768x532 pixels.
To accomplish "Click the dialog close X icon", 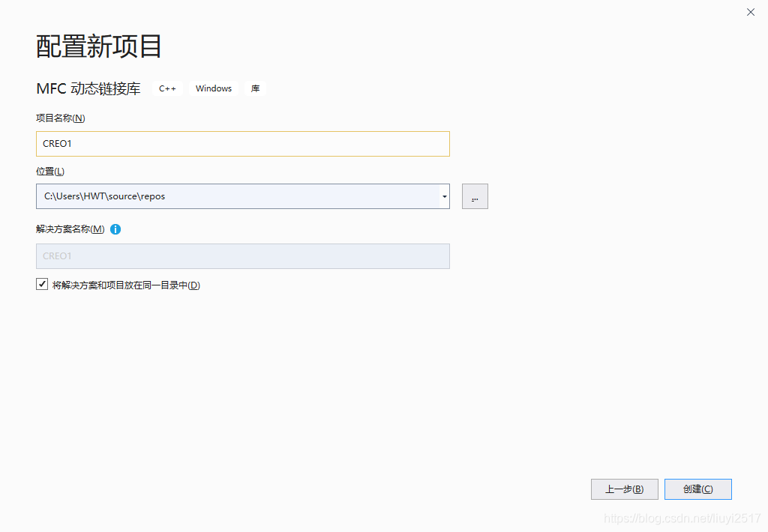I will point(750,12).
